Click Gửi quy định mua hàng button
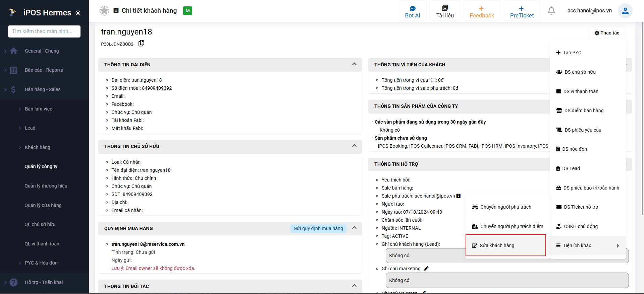This screenshot has height=294, width=644. (x=318, y=228)
